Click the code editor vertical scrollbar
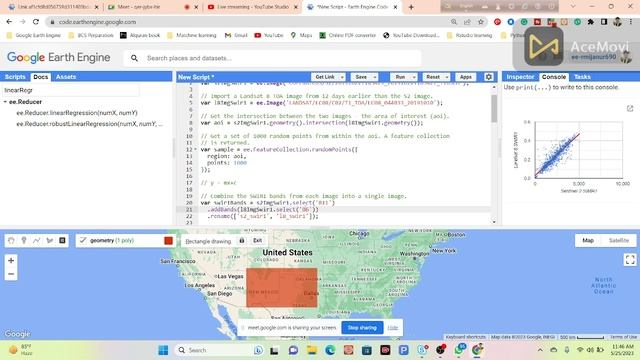This screenshot has height=360, width=640. (x=494, y=109)
